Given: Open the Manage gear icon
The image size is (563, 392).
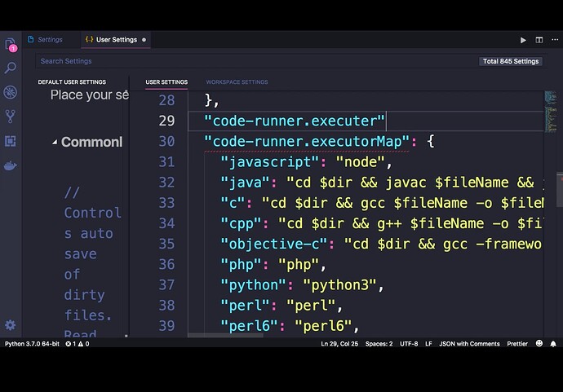Looking at the screenshot, I should [x=11, y=325].
